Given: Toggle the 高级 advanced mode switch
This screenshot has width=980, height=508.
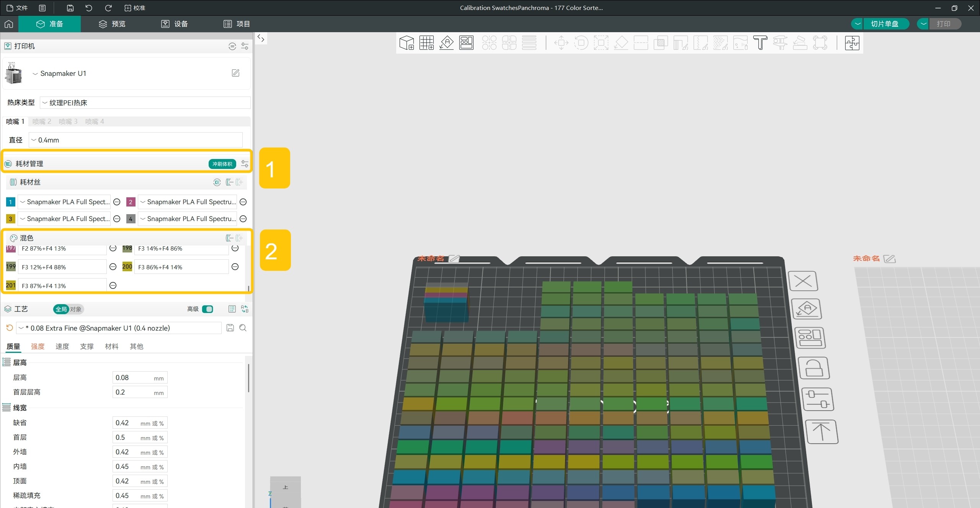Looking at the screenshot, I should coord(207,309).
